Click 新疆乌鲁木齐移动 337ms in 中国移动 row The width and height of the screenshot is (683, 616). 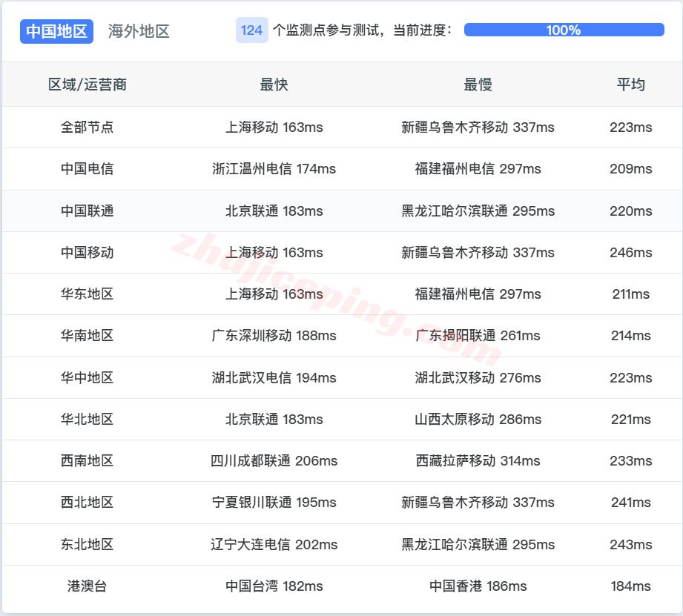coord(478,252)
